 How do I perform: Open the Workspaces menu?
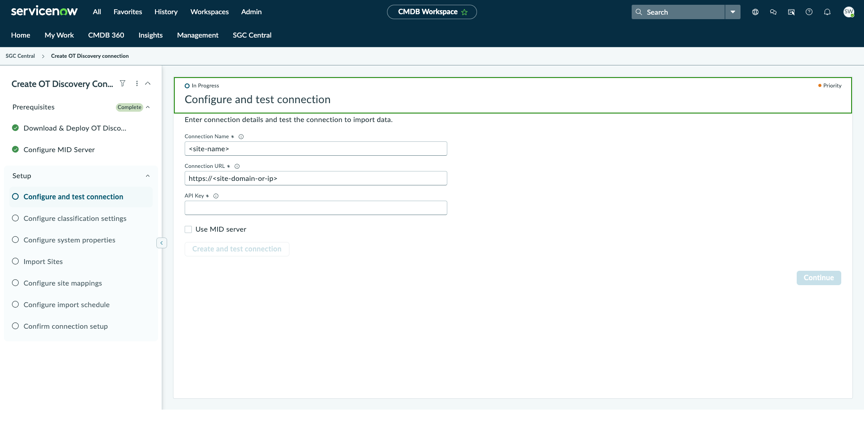click(x=209, y=12)
